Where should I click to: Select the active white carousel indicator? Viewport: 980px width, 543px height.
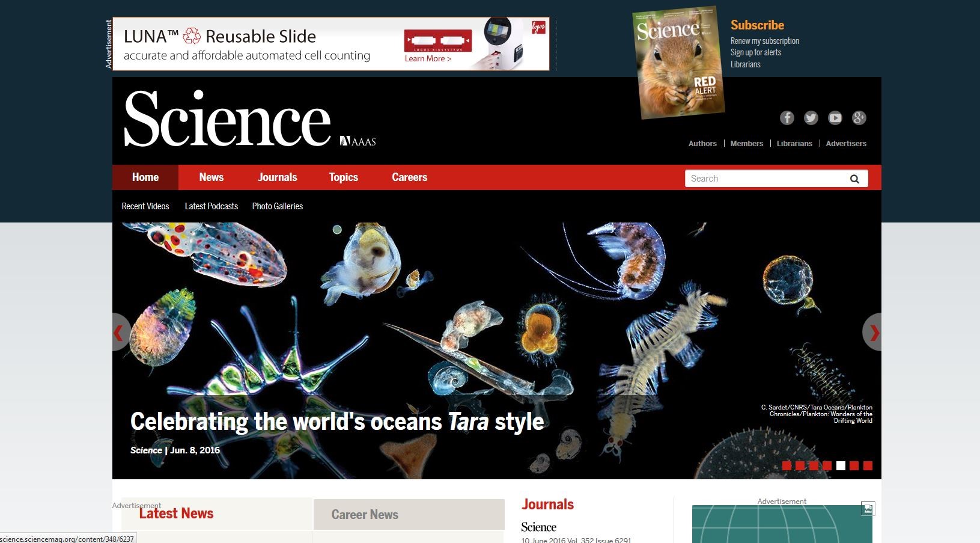(841, 465)
